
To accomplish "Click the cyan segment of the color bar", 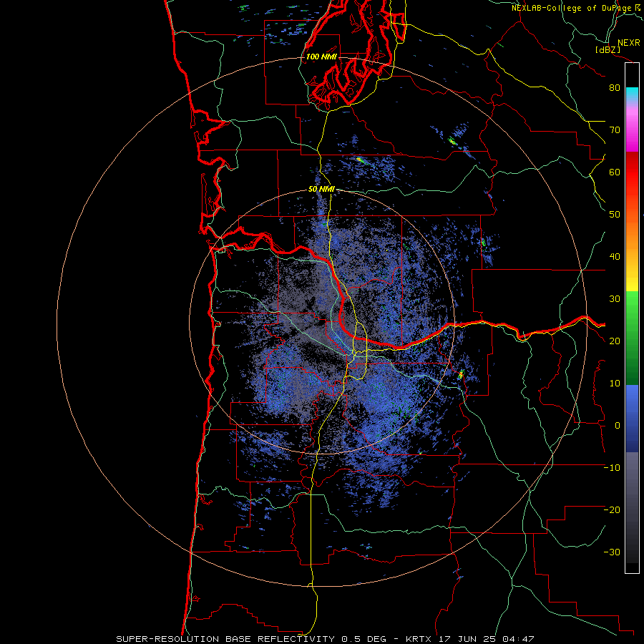I will pyautogui.click(x=632, y=94).
